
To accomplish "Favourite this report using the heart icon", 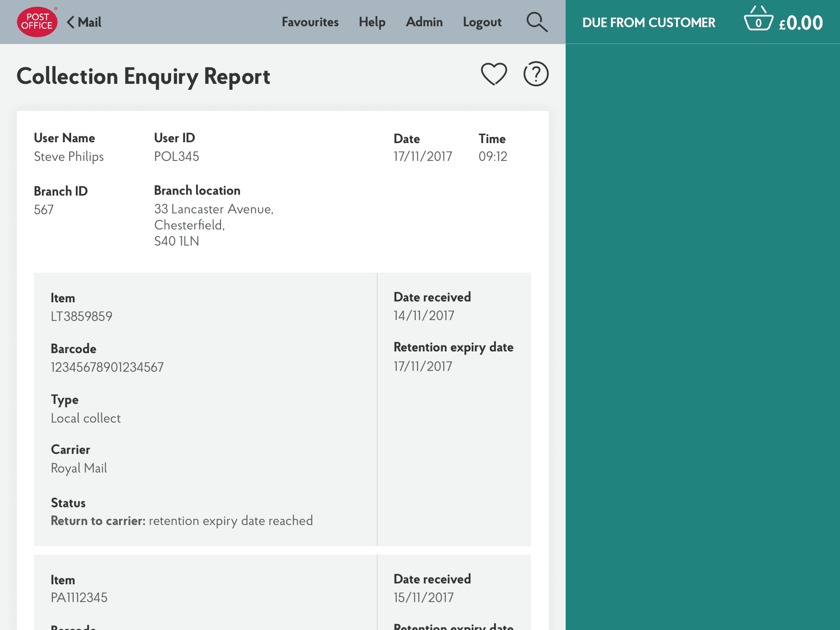I will [494, 75].
